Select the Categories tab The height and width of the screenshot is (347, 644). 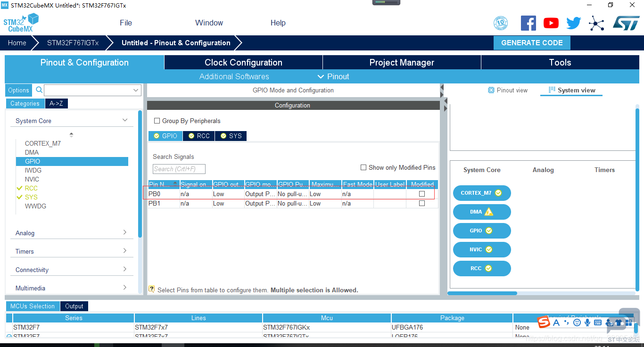[25, 104]
